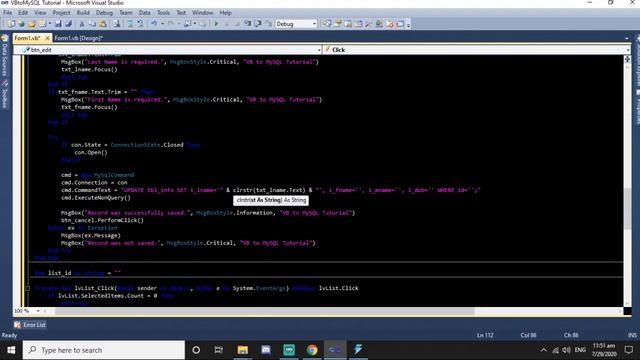The width and height of the screenshot is (640, 360).
Task: Open the active documents list dropdown
Action: (x=627, y=38)
